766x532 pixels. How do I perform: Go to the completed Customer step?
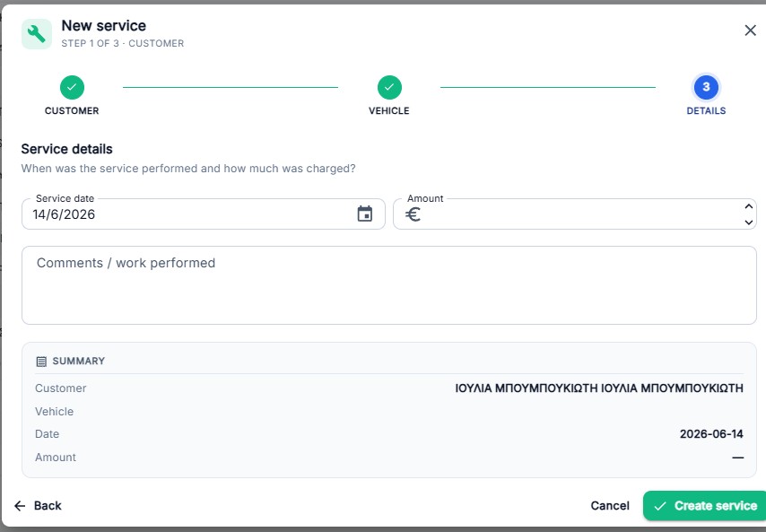pyautogui.click(x=72, y=87)
